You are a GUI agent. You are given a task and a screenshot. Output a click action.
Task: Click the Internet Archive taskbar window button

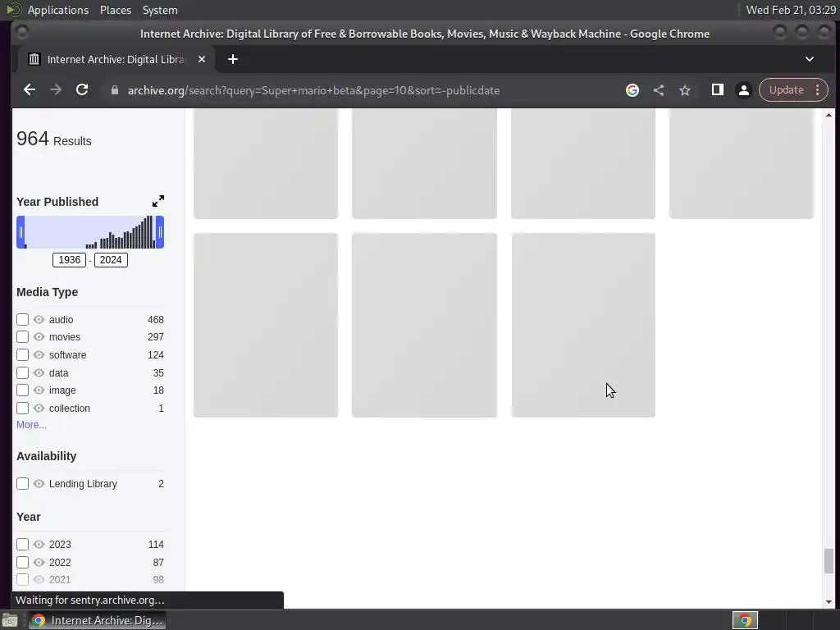point(97,620)
